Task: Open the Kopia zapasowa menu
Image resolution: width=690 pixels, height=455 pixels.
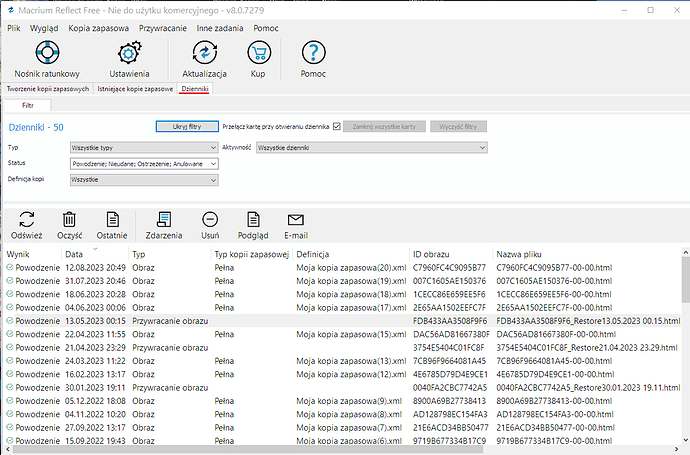Action: pos(99,28)
